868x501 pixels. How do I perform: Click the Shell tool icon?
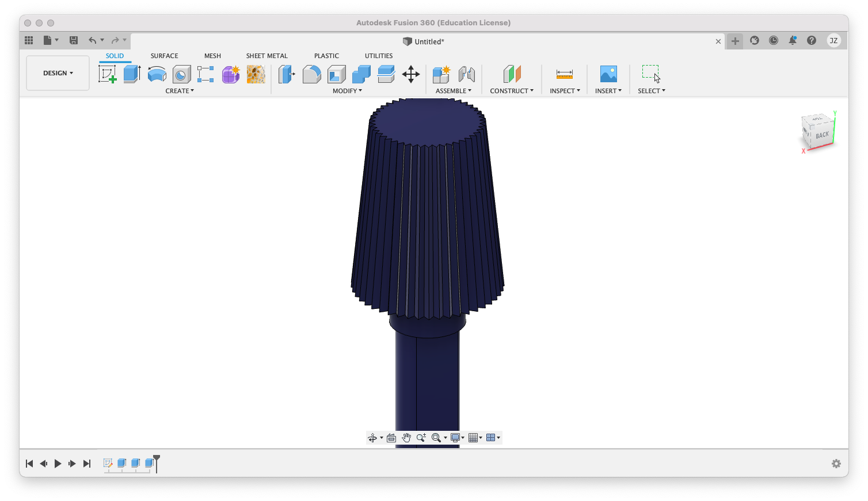(x=336, y=74)
